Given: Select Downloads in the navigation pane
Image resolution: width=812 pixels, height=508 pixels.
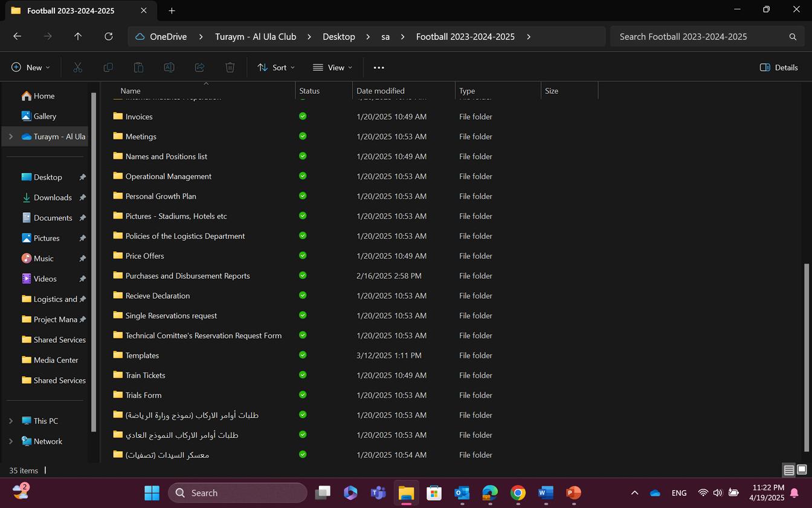Looking at the screenshot, I should (x=53, y=198).
